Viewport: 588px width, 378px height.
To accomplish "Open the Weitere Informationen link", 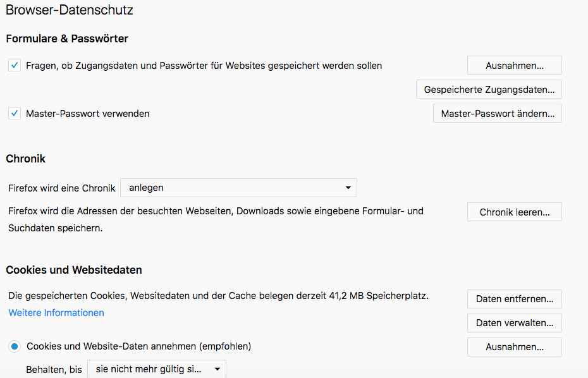I will pos(56,313).
